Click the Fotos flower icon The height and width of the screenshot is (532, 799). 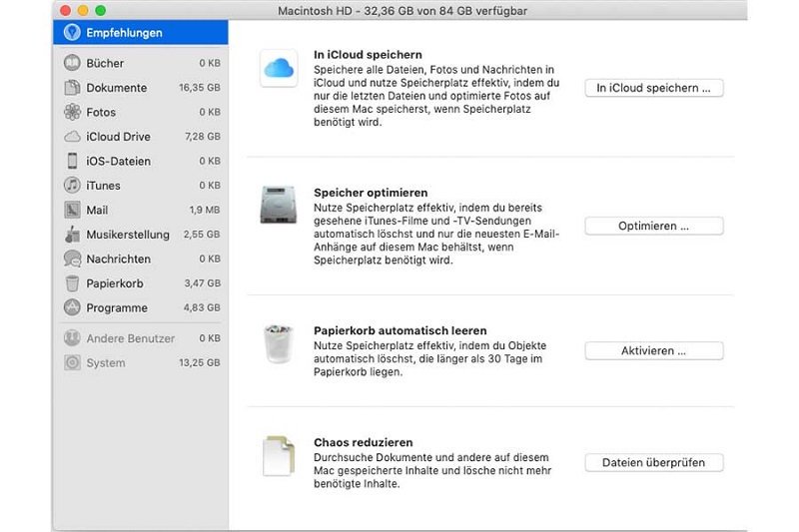point(72,112)
